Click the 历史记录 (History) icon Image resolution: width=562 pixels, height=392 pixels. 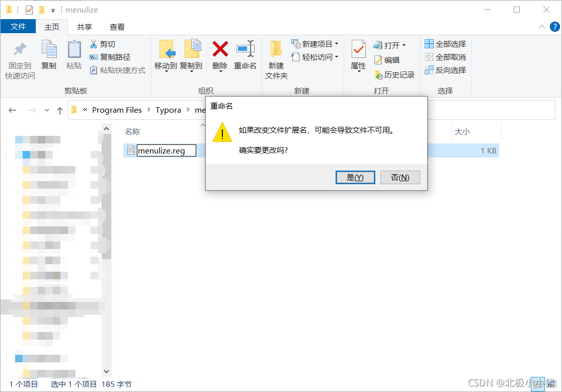tap(378, 74)
